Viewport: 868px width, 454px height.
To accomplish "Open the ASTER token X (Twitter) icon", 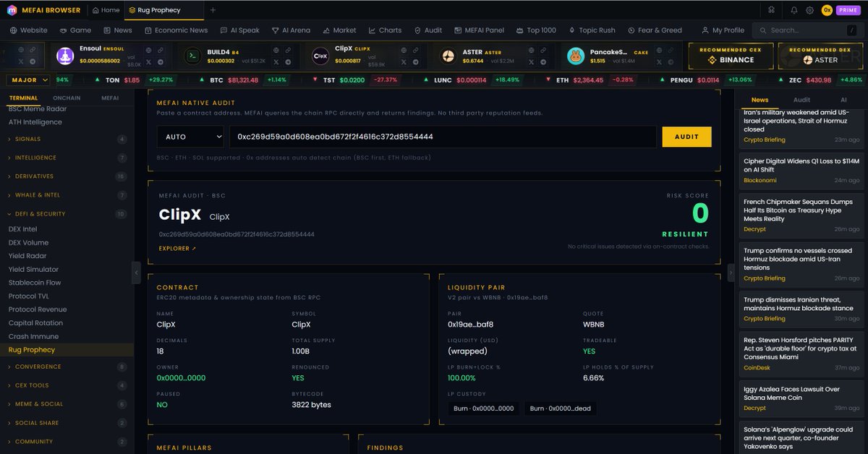I will (x=533, y=61).
